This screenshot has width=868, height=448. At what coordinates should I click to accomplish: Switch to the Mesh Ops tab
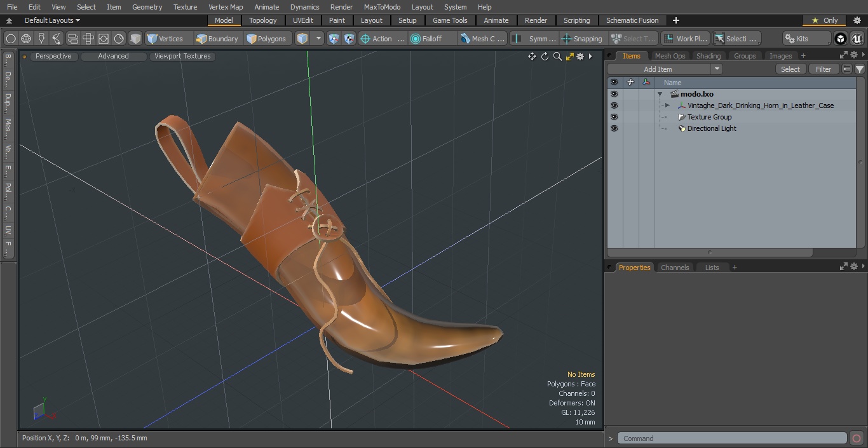click(x=670, y=56)
